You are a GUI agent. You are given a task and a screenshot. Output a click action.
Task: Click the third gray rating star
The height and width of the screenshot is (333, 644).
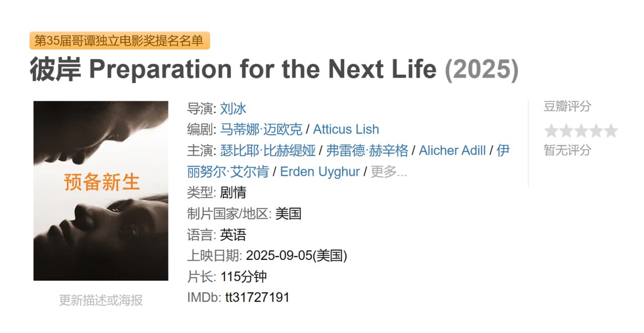[x=581, y=131]
